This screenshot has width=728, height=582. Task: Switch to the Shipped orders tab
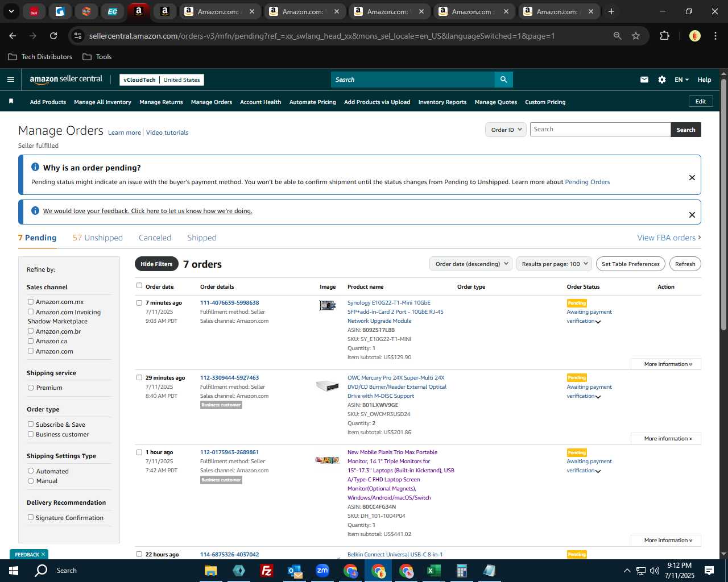point(202,238)
